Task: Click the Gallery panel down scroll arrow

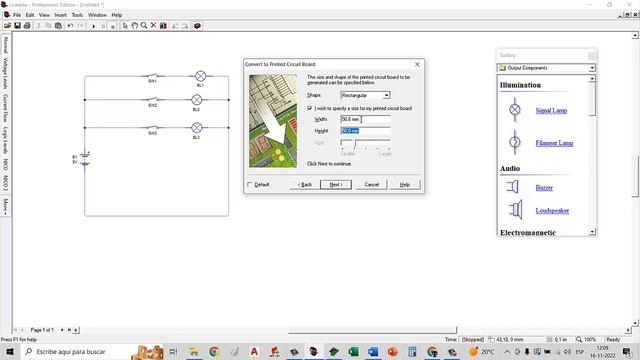Action: click(x=592, y=232)
